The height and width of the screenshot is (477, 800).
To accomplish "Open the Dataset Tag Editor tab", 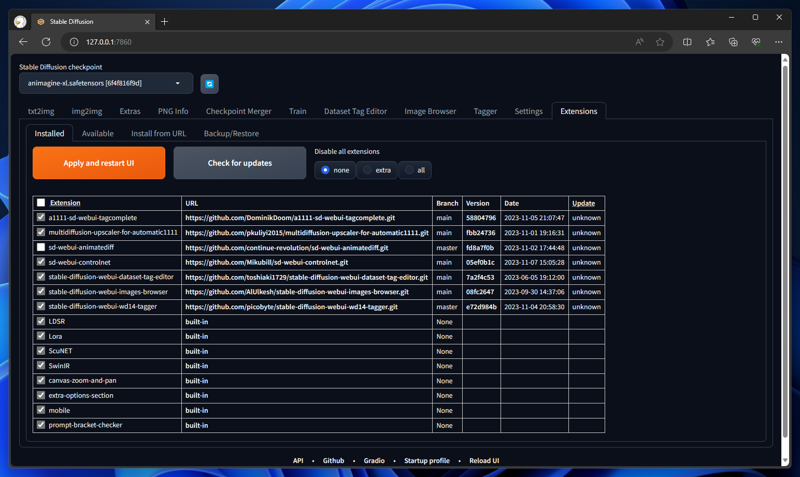I will [x=355, y=111].
